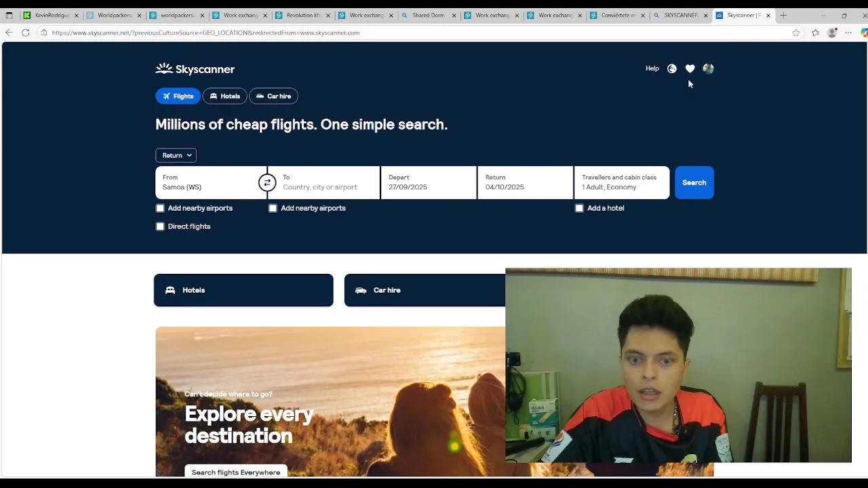The height and width of the screenshot is (488, 868).
Task: Switch to the SKYSCANNER search browser tab
Action: coord(680,15)
